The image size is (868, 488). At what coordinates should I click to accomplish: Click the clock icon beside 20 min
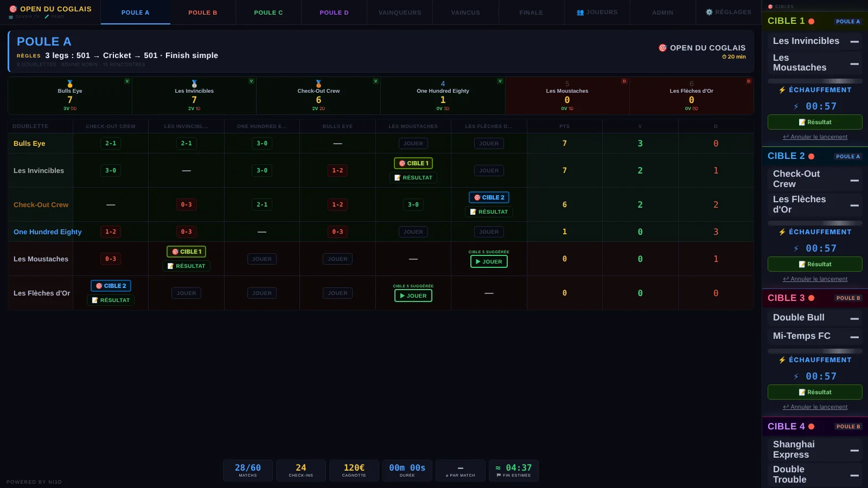click(724, 57)
